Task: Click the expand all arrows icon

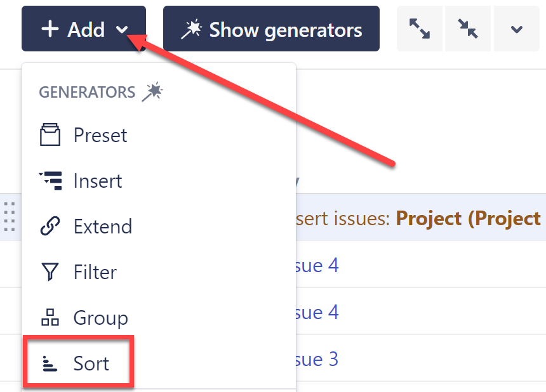Action: 420,29
